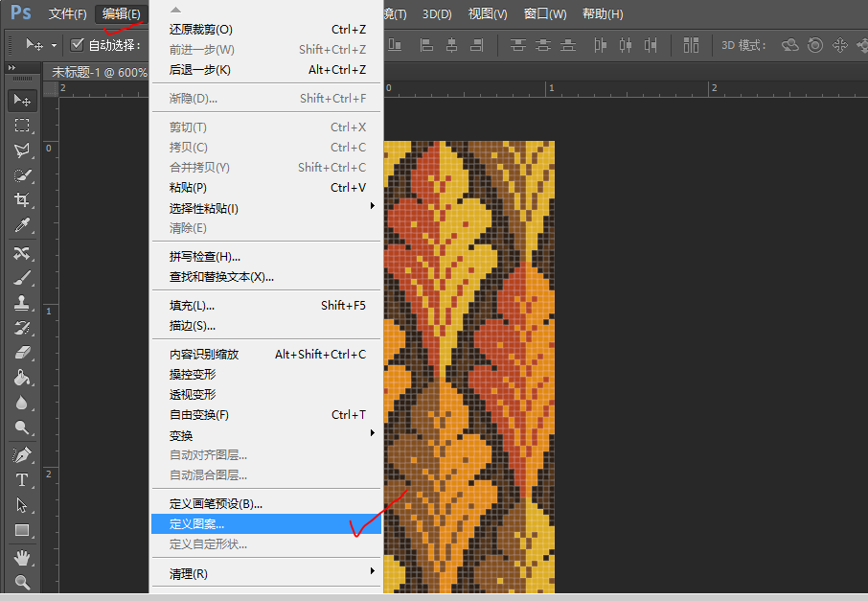Image resolution: width=868 pixels, height=601 pixels.
Task: Select the Polygonal Lasso tool
Action: coord(22,150)
